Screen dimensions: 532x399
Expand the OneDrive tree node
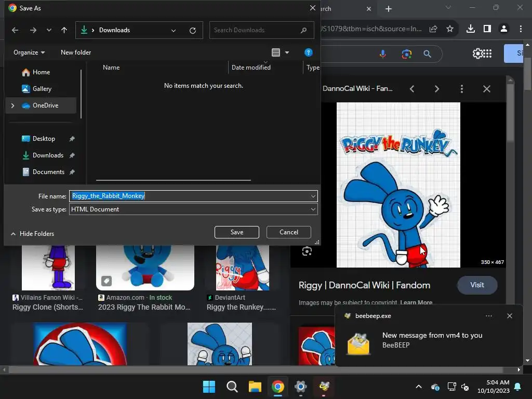coord(12,105)
